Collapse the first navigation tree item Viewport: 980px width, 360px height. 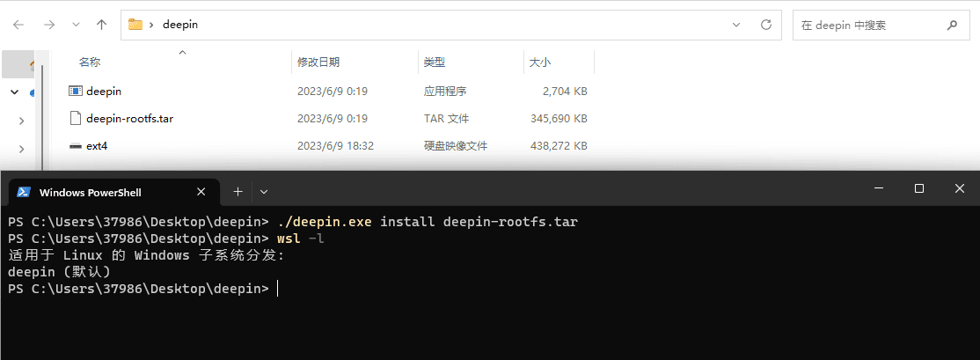(x=15, y=92)
